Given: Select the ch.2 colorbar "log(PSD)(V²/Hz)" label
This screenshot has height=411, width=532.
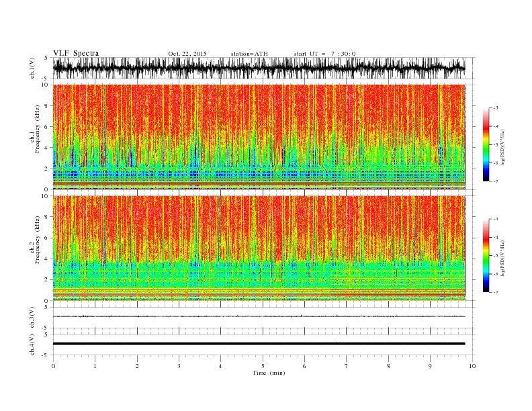Looking at the screenshot, I should point(502,258).
